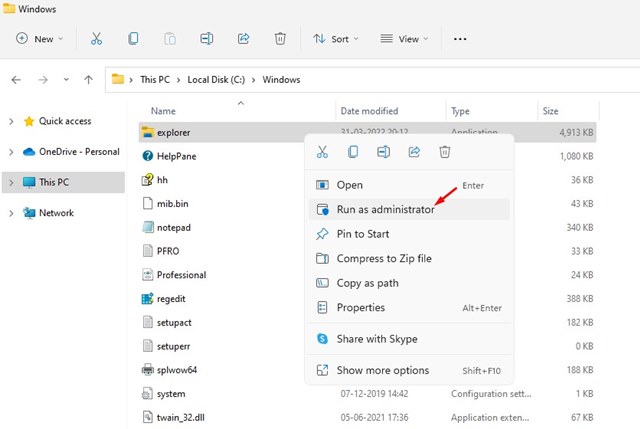Click the system configuration file icon
Viewport: 640px width, 429px height.
tap(147, 393)
